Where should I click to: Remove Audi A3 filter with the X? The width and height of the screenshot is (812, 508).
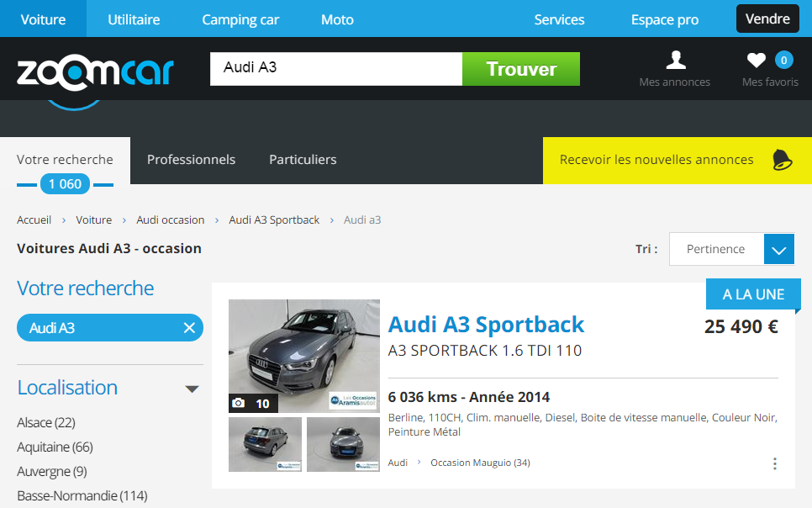(189, 328)
